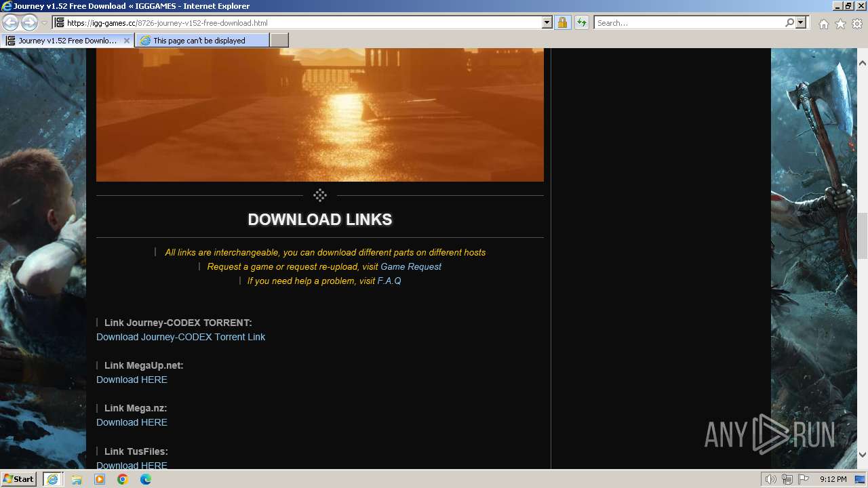The height and width of the screenshot is (488, 868).
Task: Click 'All links are interchangeable' note
Action: point(325,252)
